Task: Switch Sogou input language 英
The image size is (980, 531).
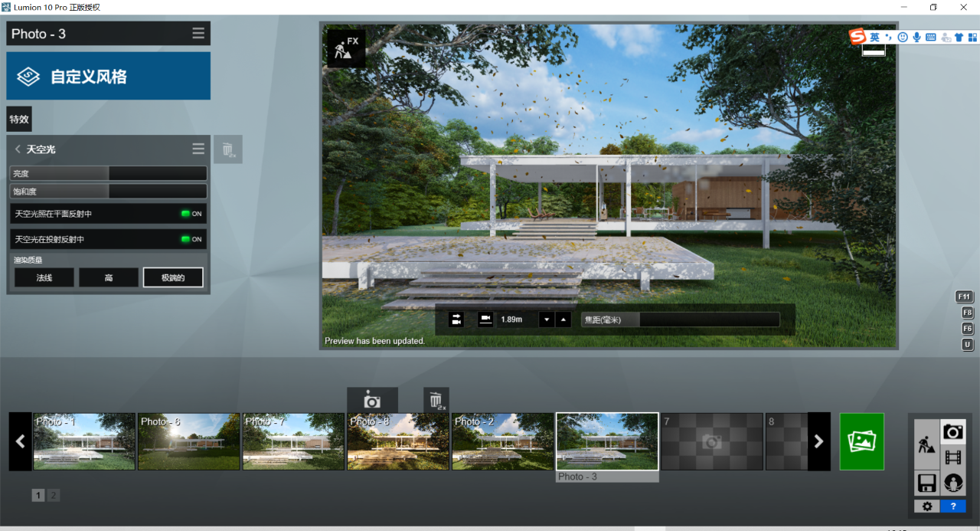Action: point(874,37)
